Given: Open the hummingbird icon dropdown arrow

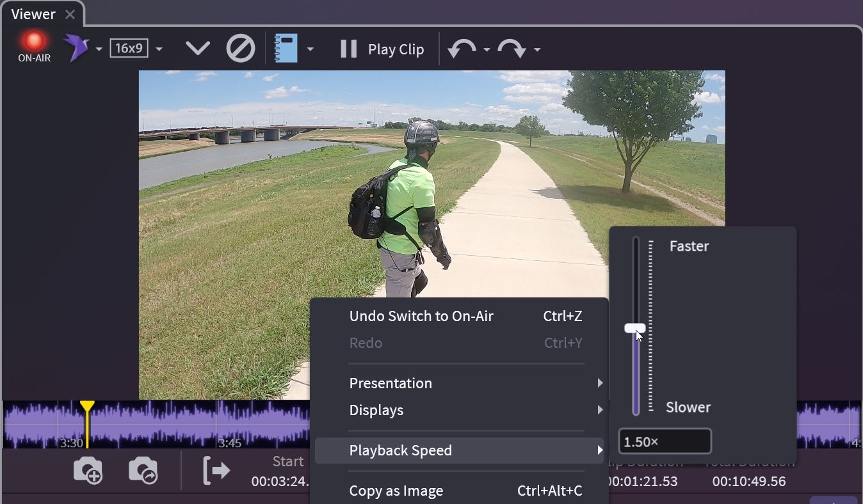Looking at the screenshot, I should [x=99, y=49].
